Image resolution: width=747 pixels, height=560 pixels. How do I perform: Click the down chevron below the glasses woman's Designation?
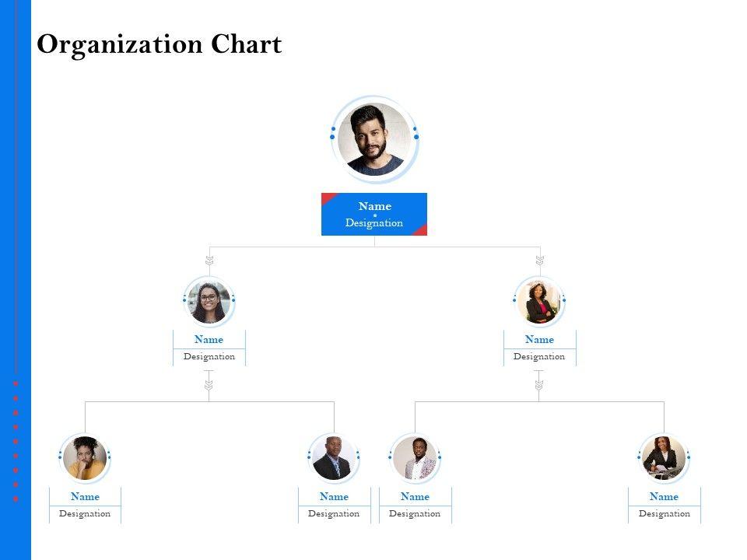coord(209,384)
